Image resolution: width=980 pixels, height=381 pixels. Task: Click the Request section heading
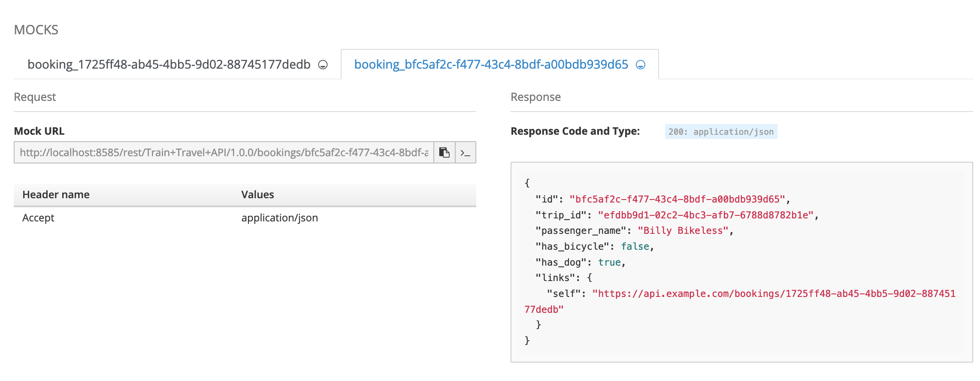(x=35, y=97)
